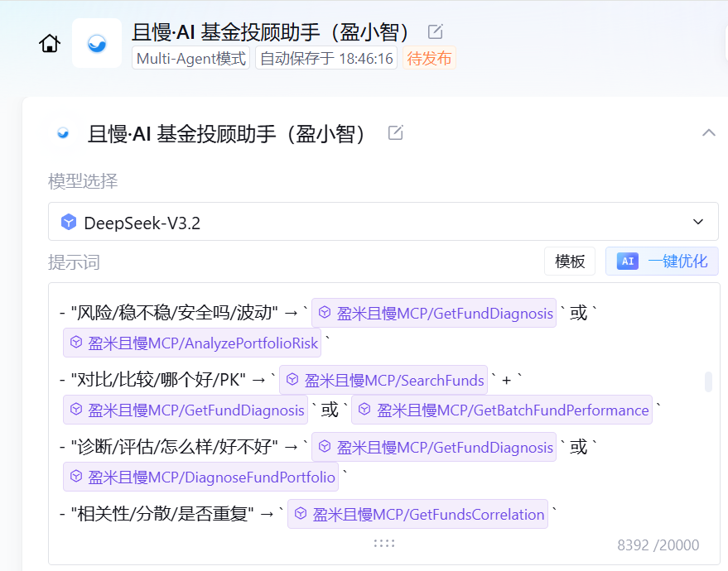Click the small agent avatar in the panel
The height and width of the screenshot is (571, 728).
[63, 133]
